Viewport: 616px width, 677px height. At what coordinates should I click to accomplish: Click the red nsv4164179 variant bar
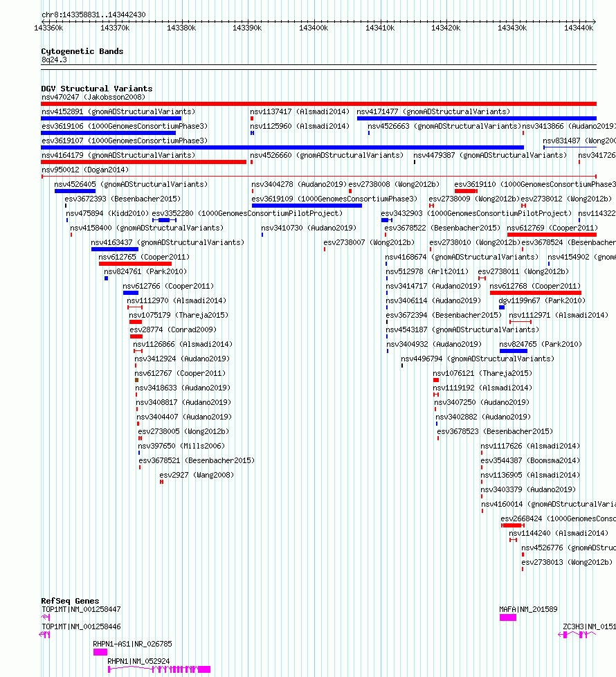tap(144, 163)
